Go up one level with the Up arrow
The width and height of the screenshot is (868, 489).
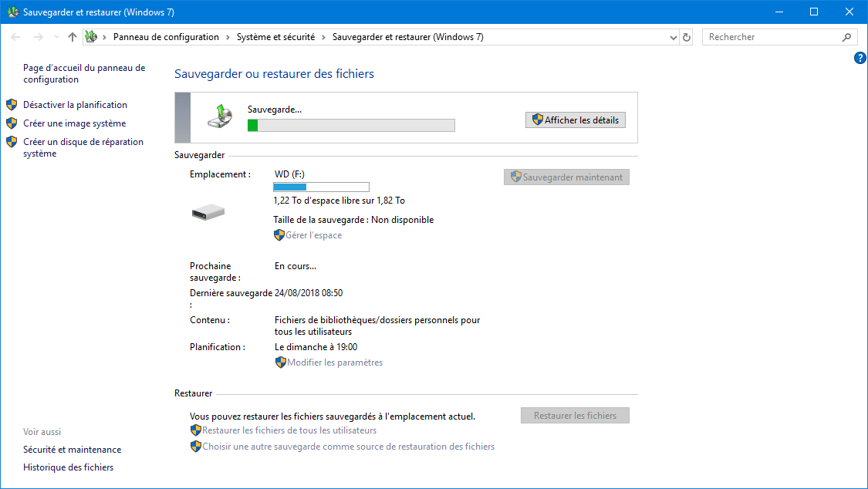click(x=73, y=37)
